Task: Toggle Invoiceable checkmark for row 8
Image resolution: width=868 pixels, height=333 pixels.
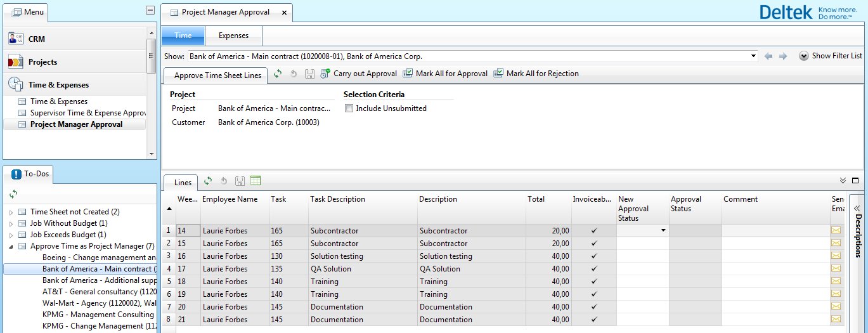Action: (x=594, y=320)
